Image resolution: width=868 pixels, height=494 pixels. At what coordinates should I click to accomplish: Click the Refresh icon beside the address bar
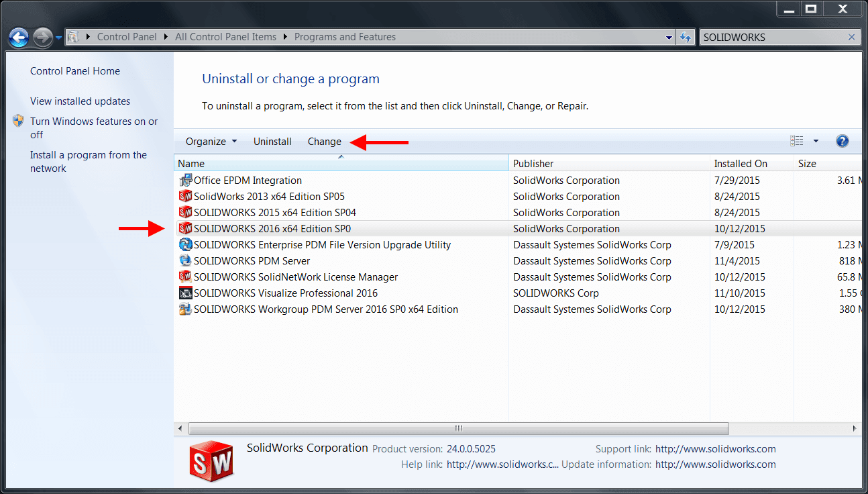(x=686, y=37)
